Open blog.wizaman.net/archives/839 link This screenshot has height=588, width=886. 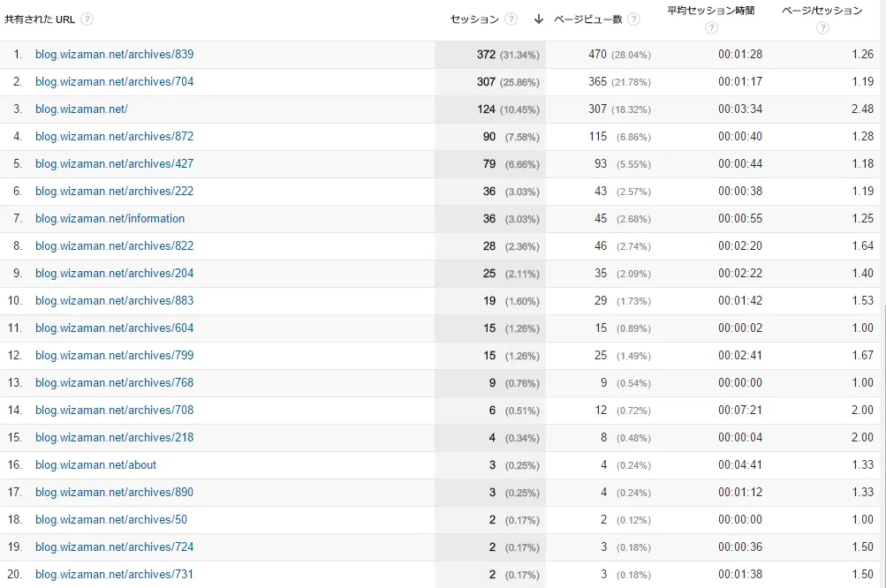pyautogui.click(x=114, y=55)
